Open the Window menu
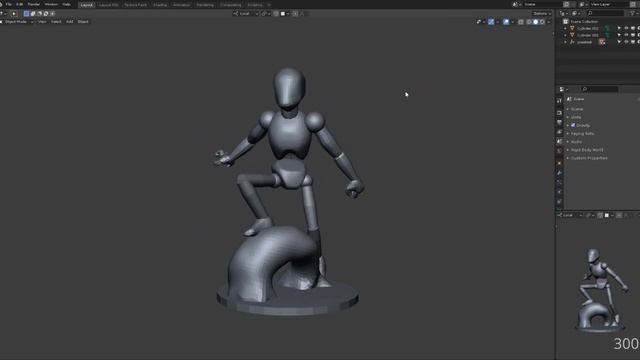Viewport: 640px width, 360px height. pyautogui.click(x=51, y=4)
